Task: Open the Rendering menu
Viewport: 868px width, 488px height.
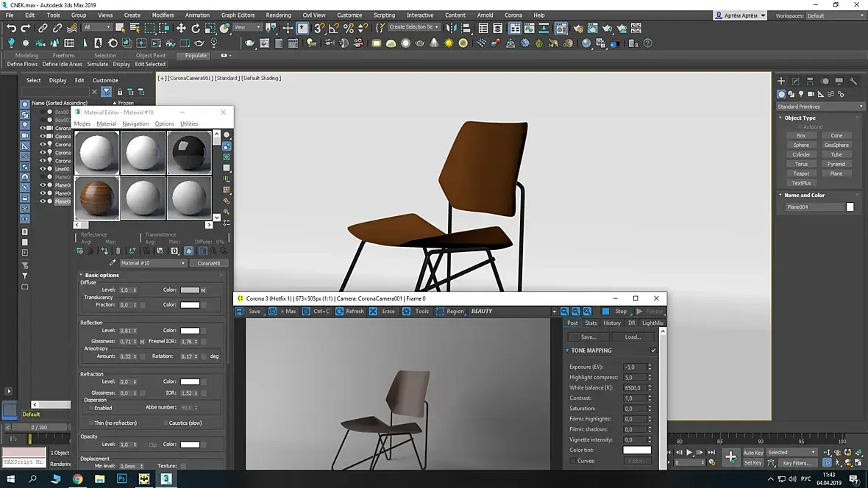Action: click(278, 15)
